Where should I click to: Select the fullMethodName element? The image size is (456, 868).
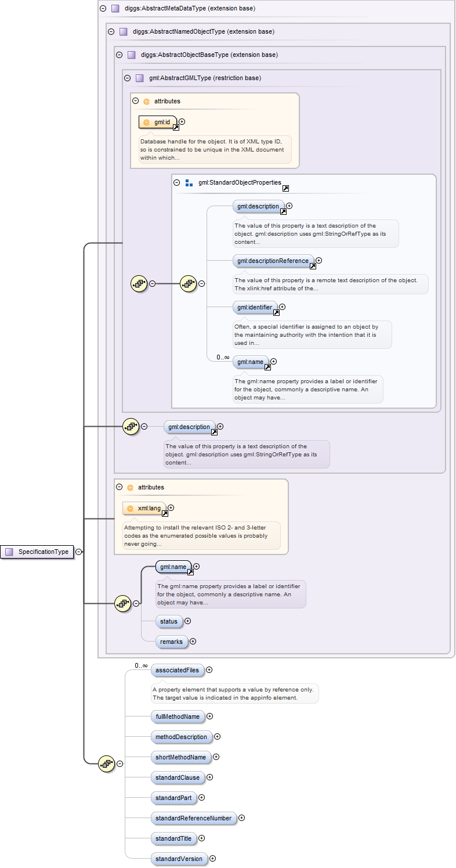point(177,716)
